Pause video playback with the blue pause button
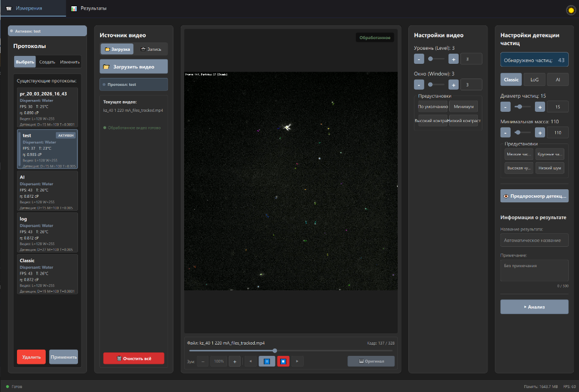 click(x=267, y=361)
